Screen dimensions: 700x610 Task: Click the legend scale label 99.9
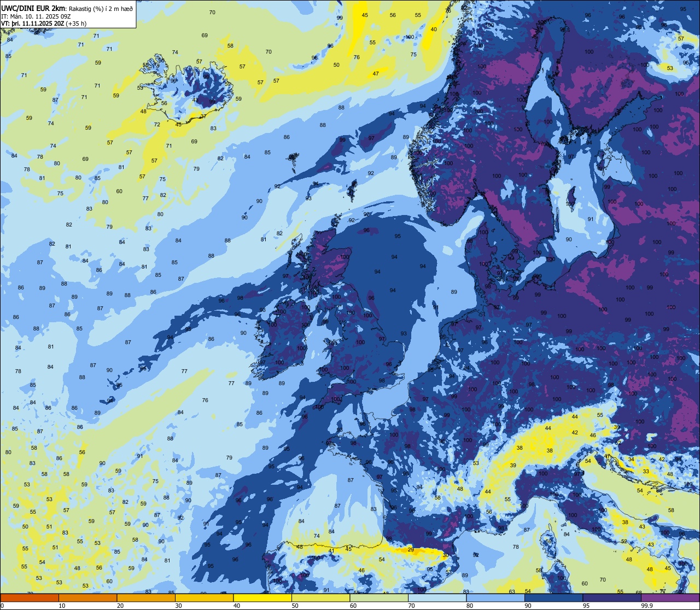(x=647, y=606)
